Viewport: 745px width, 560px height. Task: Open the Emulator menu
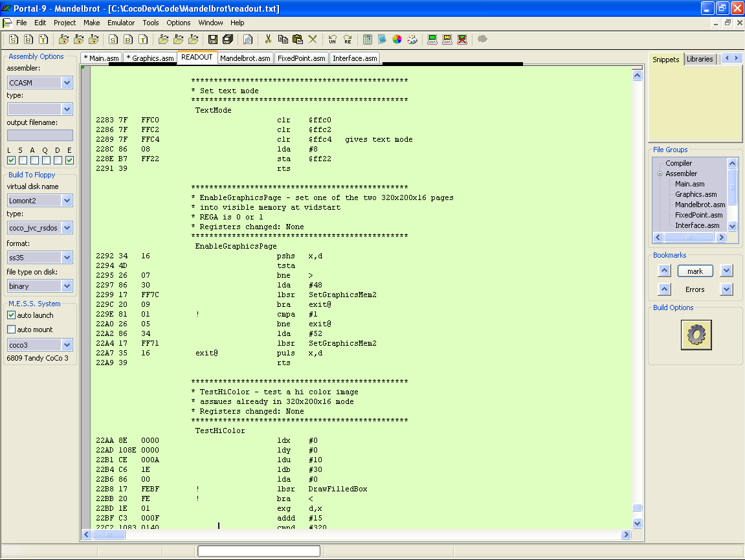pyautogui.click(x=120, y=23)
